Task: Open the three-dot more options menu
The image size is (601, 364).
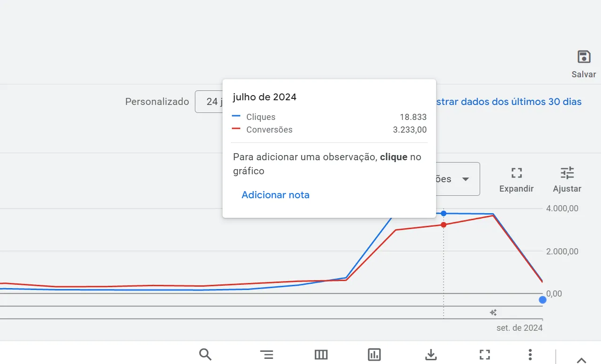Action: point(530,355)
